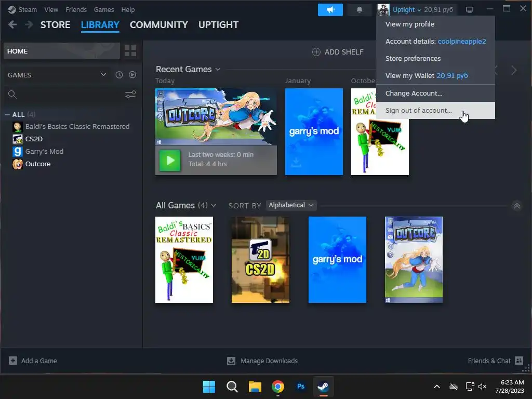Image resolution: width=532 pixels, height=399 pixels.
Task: Click the Add a Game label
Action: [39, 361]
